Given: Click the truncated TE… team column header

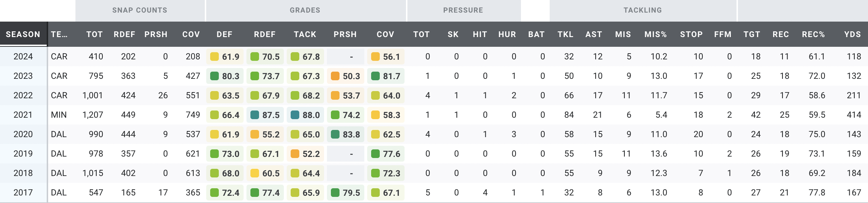Looking at the screenshot, I should point(59,35).
